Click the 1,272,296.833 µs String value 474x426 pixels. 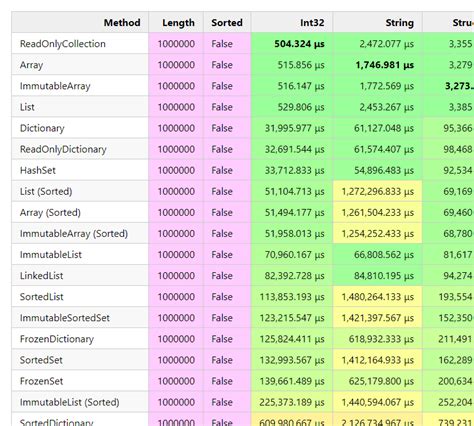pos(378,191)
